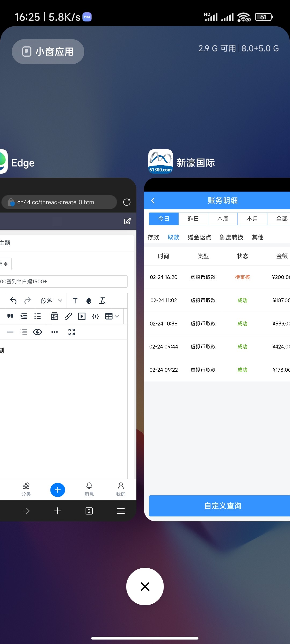
Task: Click the undo arrow in editor toolbar
Action: coord(13,301)
